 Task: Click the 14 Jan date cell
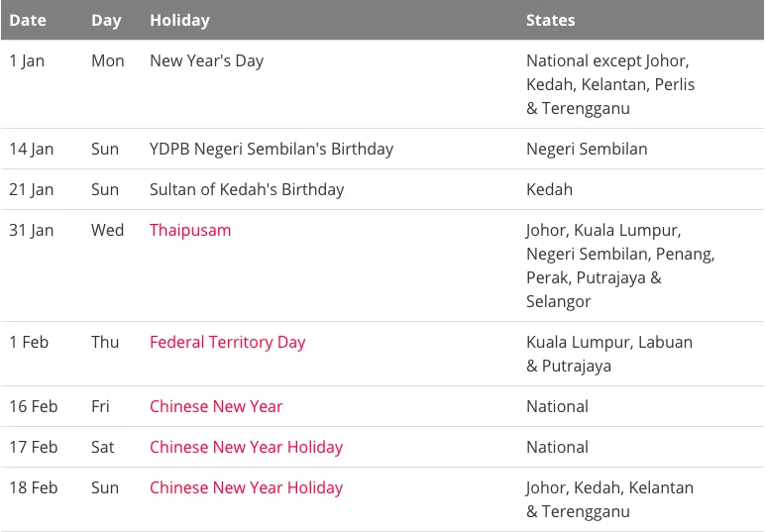tap(32, 149)
